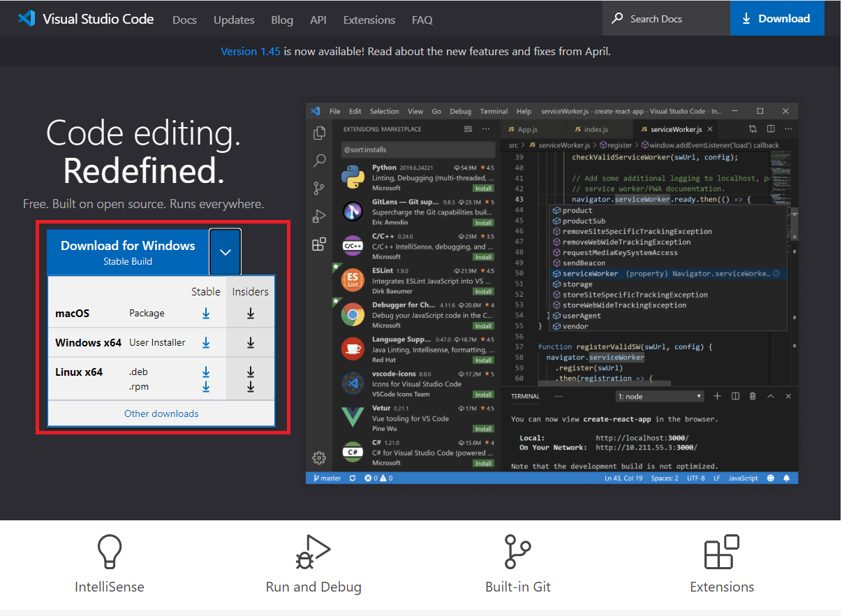
Task: Click the Download for Windows button
Action: pos(128,252)
